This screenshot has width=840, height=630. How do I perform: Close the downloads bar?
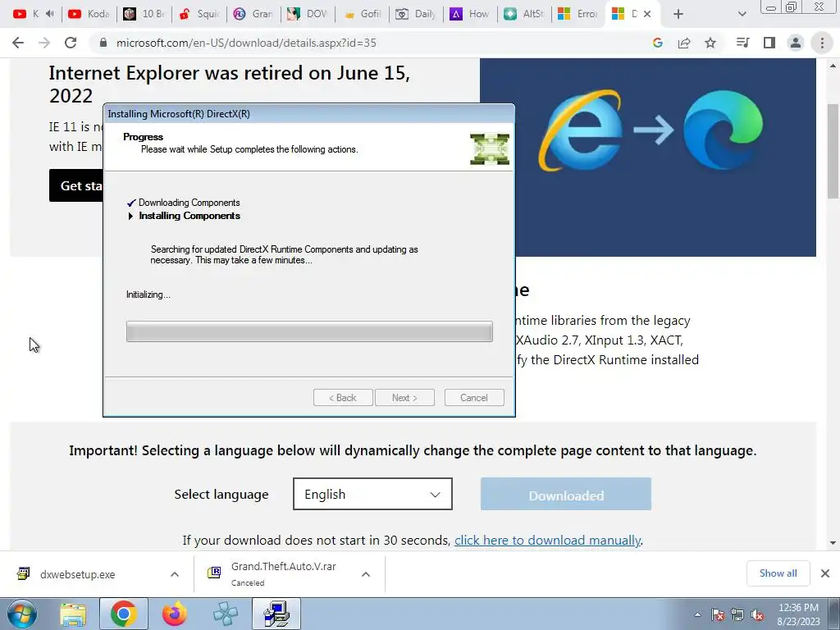click(x=825, y=573)
